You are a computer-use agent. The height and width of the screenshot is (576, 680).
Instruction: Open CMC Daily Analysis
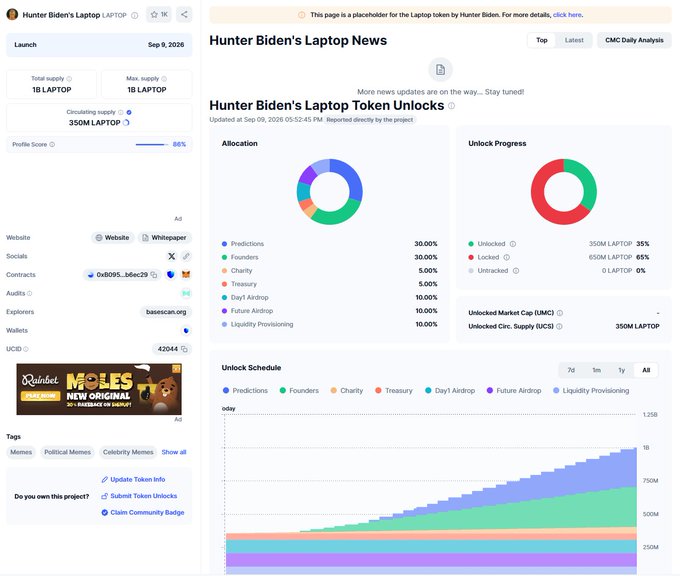634,40
